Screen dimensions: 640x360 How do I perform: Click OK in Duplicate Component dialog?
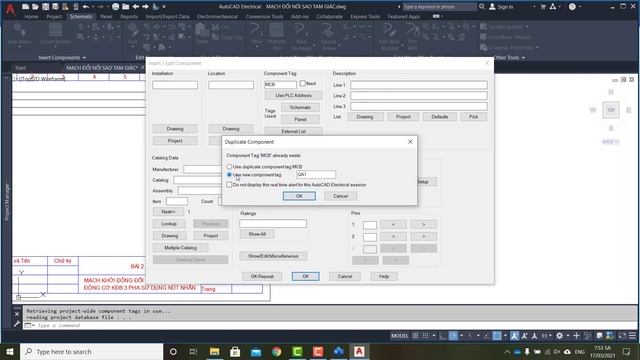pyautogui.click(x=299, y=196)
